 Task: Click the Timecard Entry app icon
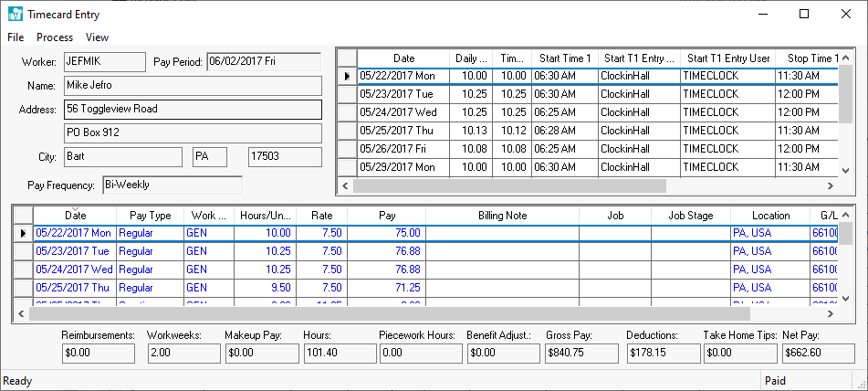click(x=15, y=15)
